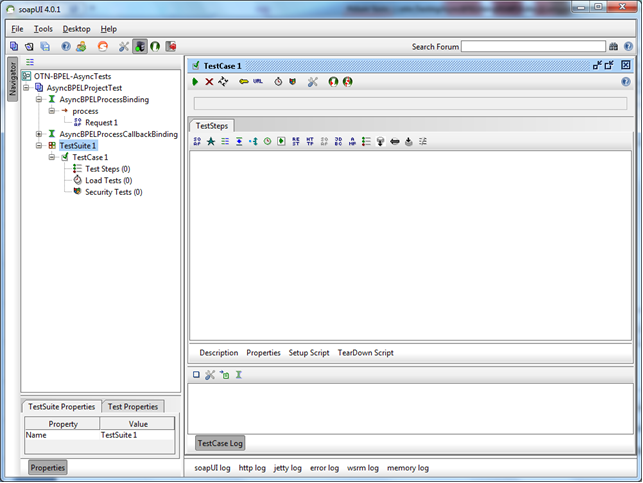Image resolution: width=643 pixels, height=483 pixels.
Task: Add a Delay step clock icon
Action: coord(267,141)
